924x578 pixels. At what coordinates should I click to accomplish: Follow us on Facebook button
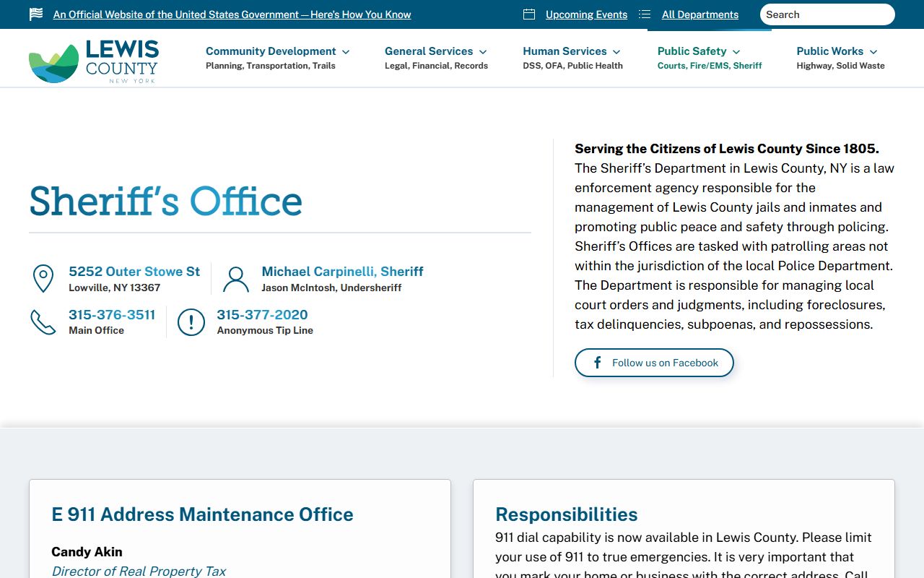click(654, 363)
